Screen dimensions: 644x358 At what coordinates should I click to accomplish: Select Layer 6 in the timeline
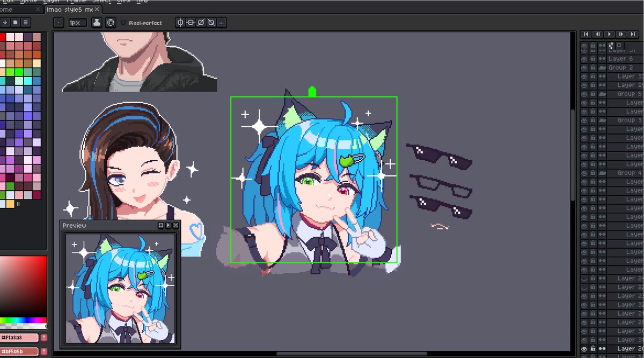[625, 59]
